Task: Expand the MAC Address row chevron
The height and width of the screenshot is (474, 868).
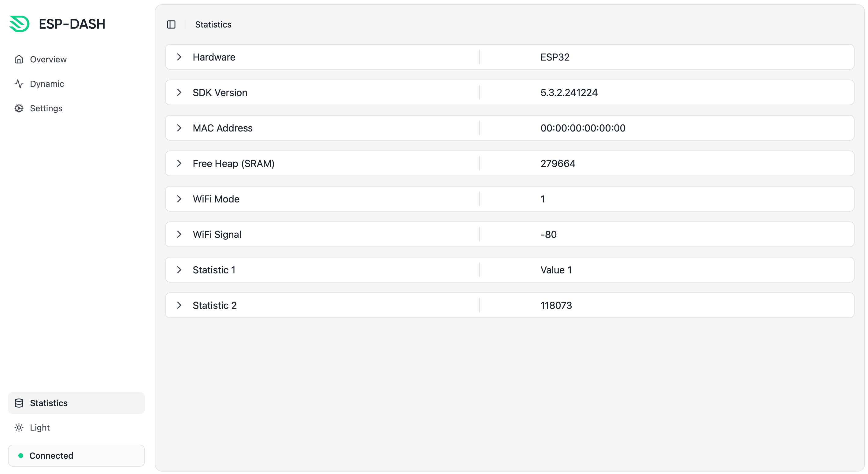Action: (179, 128)
